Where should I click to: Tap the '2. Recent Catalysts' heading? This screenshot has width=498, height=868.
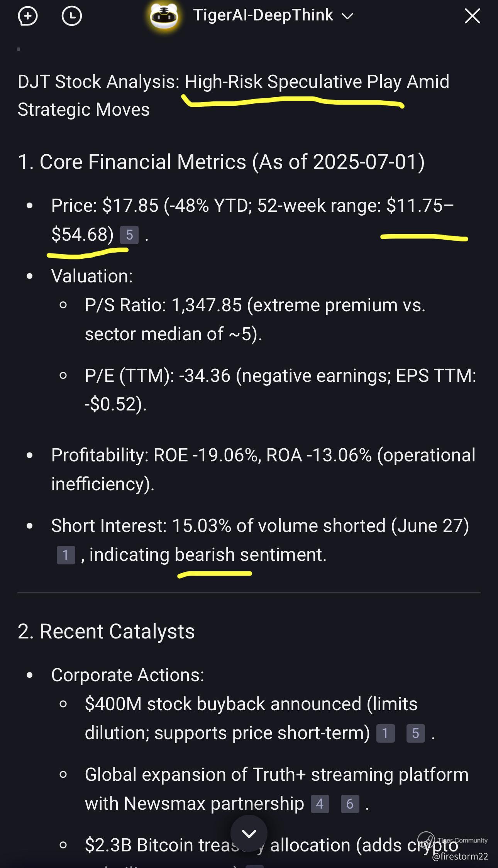(106, 632)
